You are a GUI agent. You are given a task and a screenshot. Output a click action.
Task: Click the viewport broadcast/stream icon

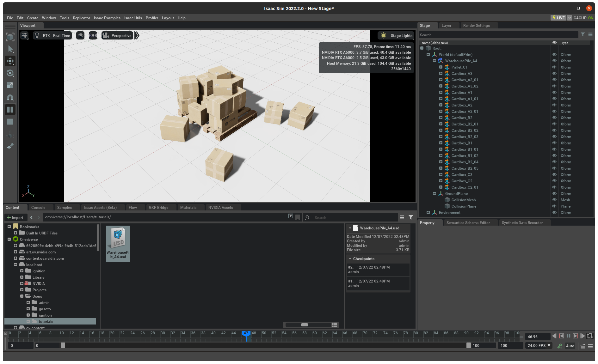(x=93, y=35)
